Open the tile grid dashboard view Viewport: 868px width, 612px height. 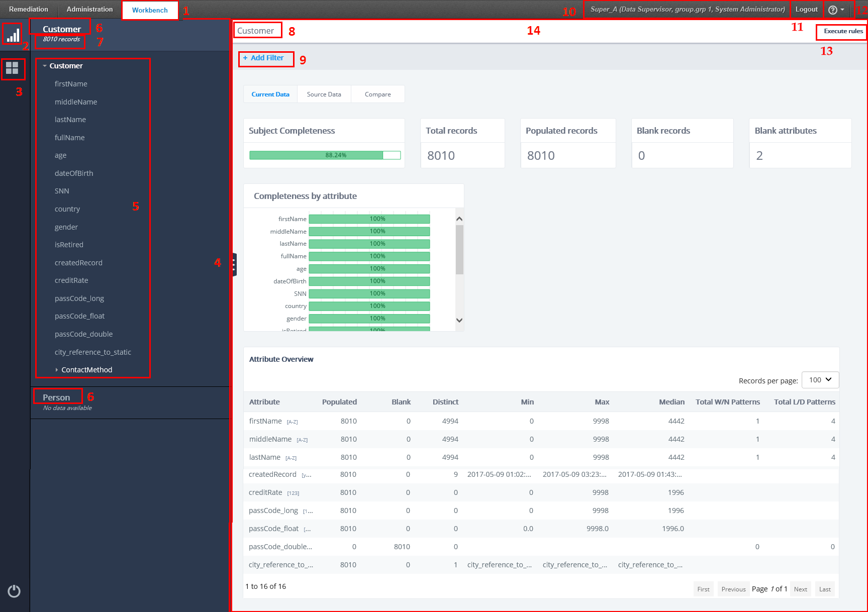pos(12,68)
